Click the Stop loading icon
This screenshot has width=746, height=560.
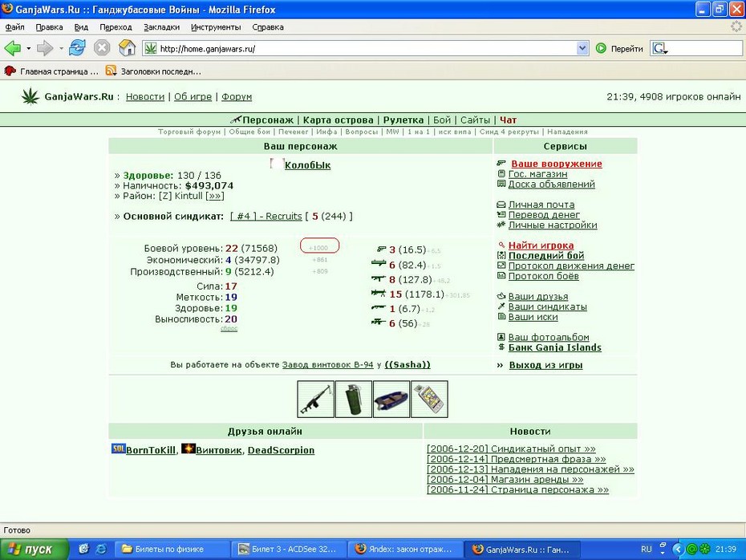[102, 48]
